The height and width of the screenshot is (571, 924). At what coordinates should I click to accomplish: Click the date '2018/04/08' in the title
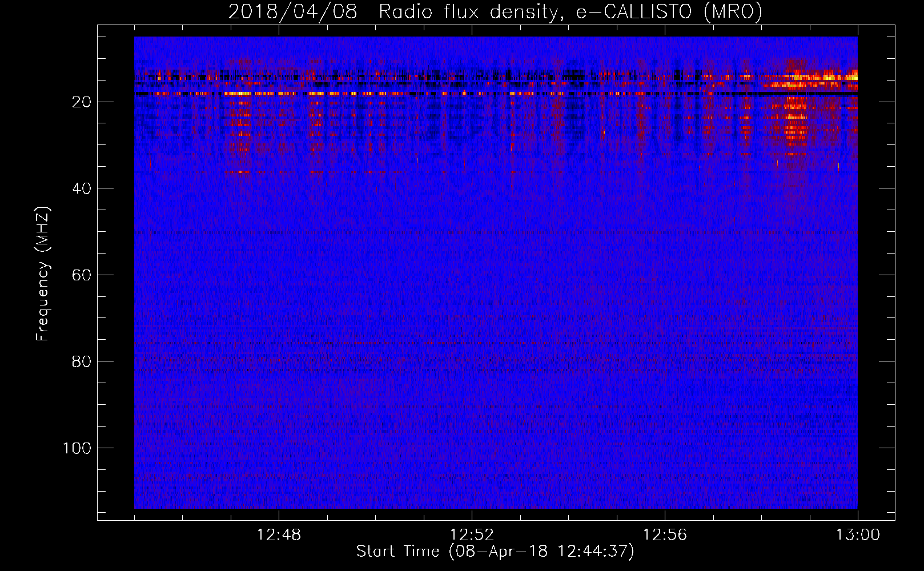pyautogui.click(x=293, y=11)
